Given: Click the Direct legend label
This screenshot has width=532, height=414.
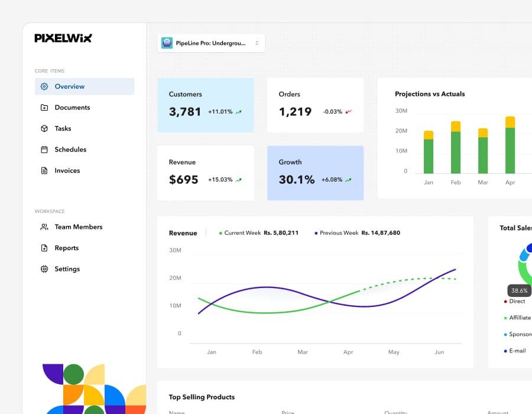Looking at the screenshot, I should pyautogui.click(x=517, y=302).
